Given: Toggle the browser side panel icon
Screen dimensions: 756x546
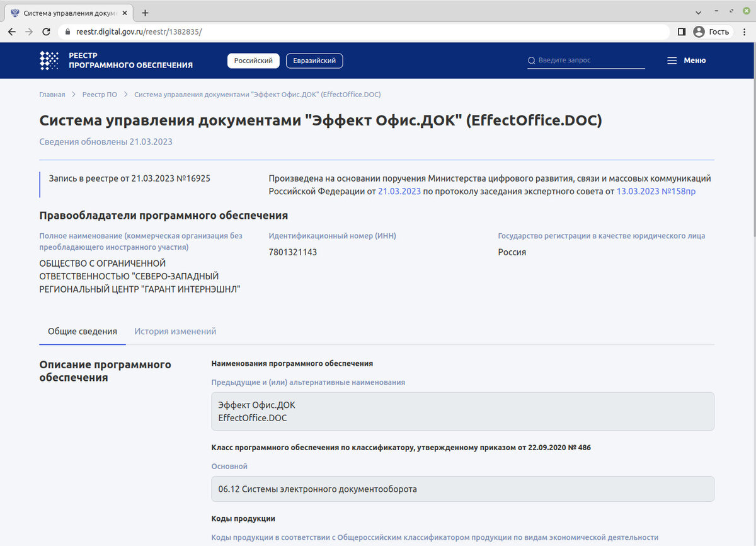Looking at the screenshot, I should pos(682,32).
